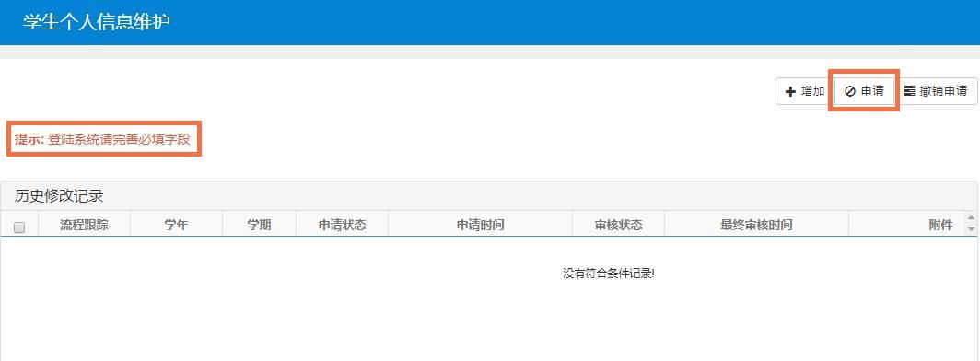This screenshot has width=980, height=361.
Task: Click the 学生个人信息维护 page title
Action: click(97, 22)
